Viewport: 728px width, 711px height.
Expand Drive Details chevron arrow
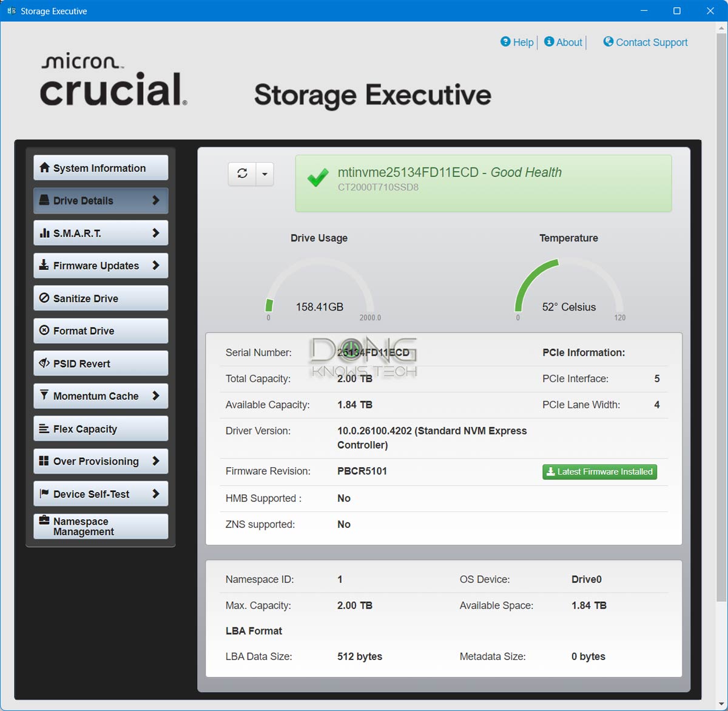[156, 200]
